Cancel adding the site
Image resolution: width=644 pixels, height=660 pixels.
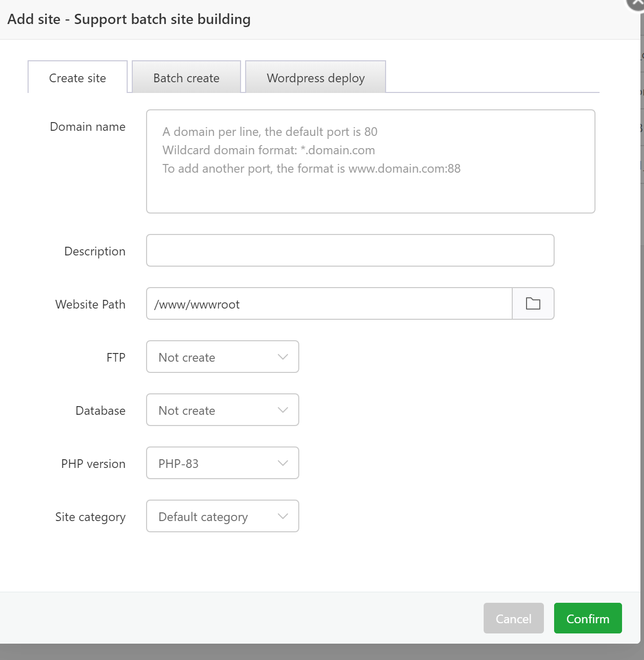coord(513,619)
